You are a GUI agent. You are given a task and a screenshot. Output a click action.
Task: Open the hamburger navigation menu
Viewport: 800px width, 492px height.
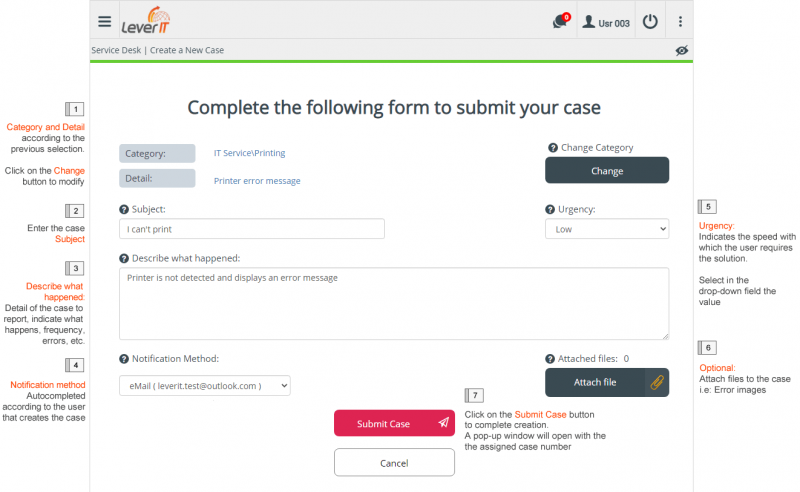(x=105, y=21)
